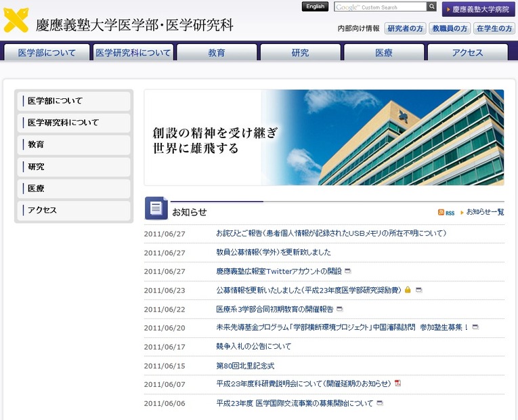The image size is (518, 420).
Task: Open 公募情報を更新いたしました notice
Action: pyautogui.click(x=309, y=290)
